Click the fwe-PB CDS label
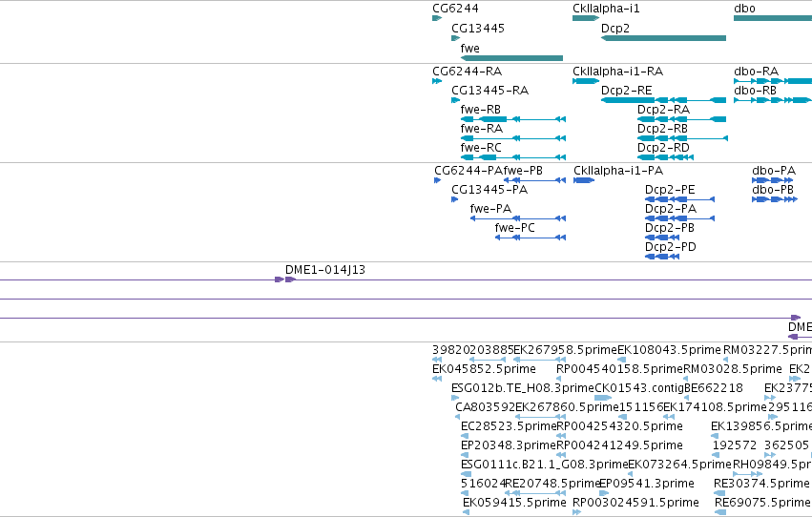 [x=523, y=171]
